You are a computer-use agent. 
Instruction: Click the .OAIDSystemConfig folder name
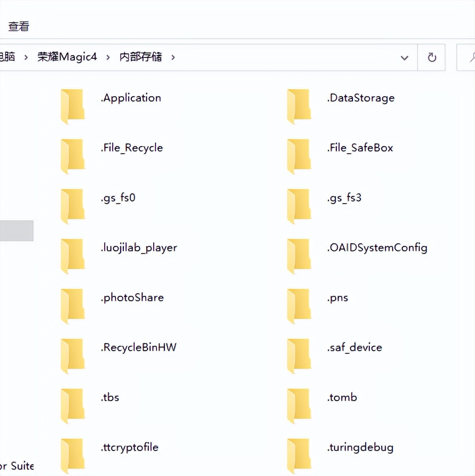point(377,248)
